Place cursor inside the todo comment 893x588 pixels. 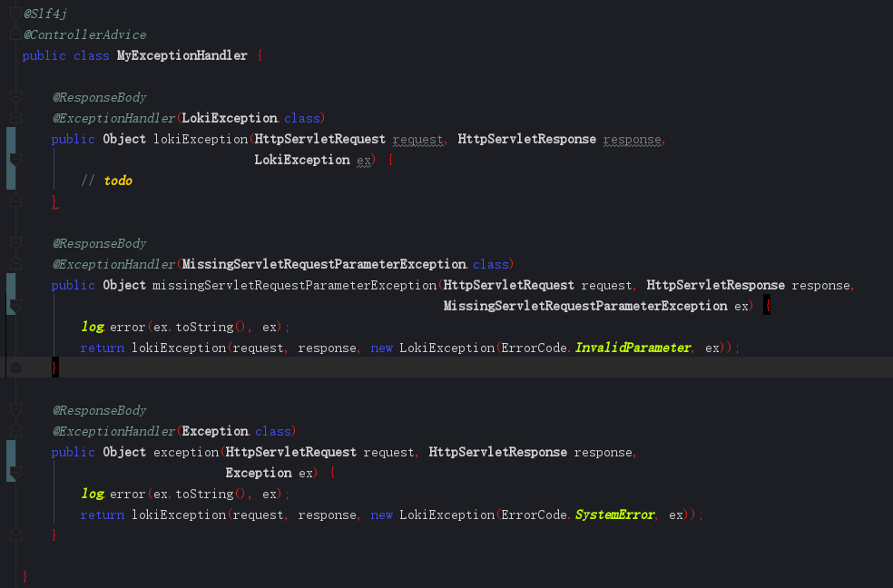click(x=118, y=180)
